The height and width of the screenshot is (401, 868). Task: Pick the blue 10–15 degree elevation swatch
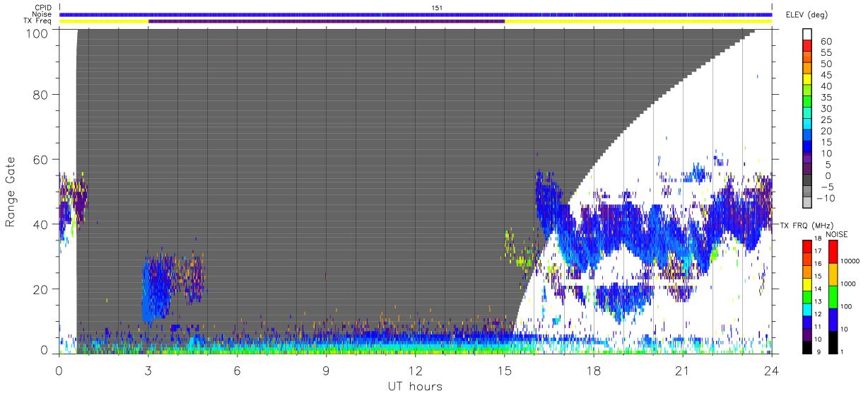tap(807, 147)
